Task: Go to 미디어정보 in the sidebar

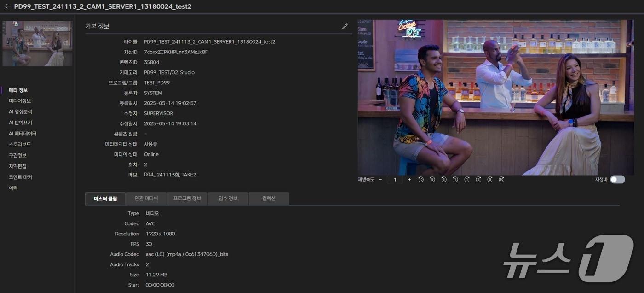Action: (20, 101)
